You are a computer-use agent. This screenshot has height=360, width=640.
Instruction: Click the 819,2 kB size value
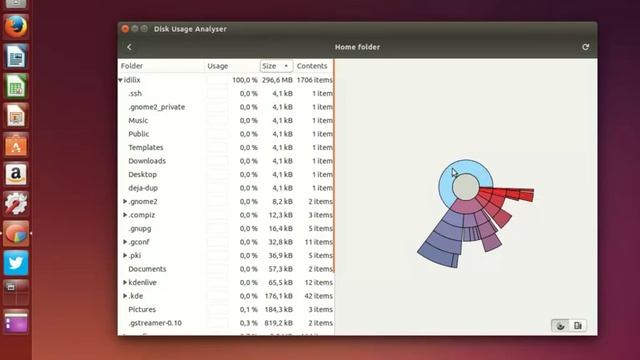coord(278,323)
